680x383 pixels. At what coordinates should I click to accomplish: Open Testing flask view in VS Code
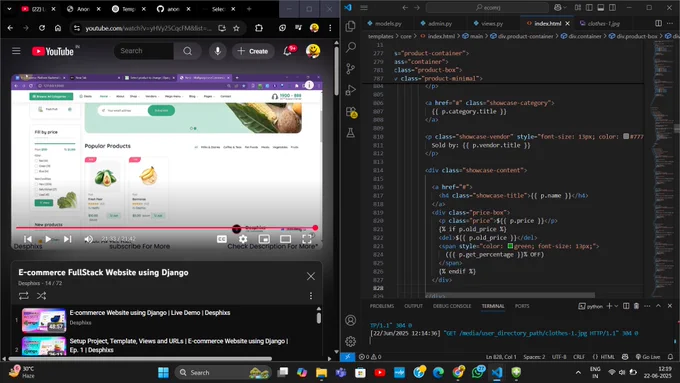click(x=350, y=133)
